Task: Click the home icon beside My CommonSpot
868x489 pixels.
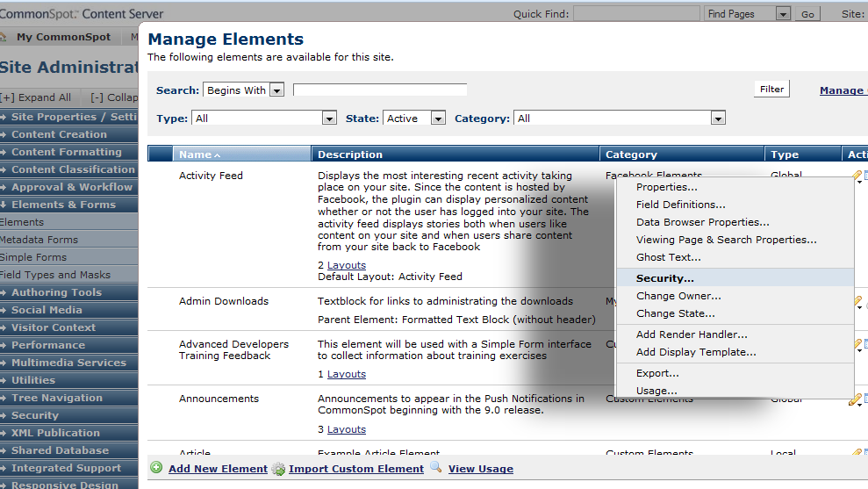Action: click(x=3, y=37)
